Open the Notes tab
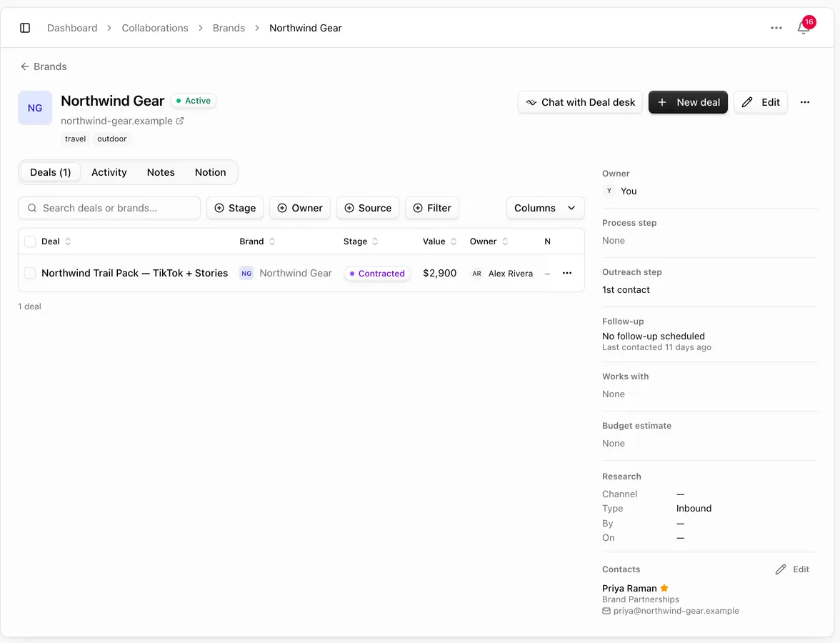This screenshot has height=643, width=840. pyautogui.click(x=161, y=173)
